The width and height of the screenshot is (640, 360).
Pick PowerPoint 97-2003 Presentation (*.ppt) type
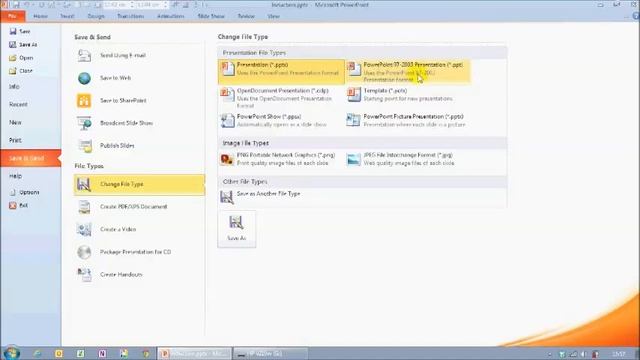tap(408, 72)
